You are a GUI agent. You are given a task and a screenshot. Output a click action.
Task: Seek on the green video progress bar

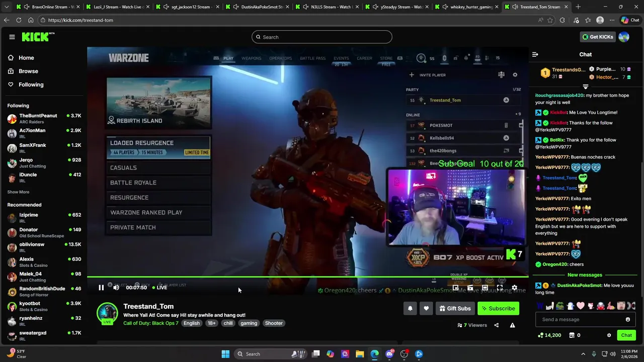point(307,277)
